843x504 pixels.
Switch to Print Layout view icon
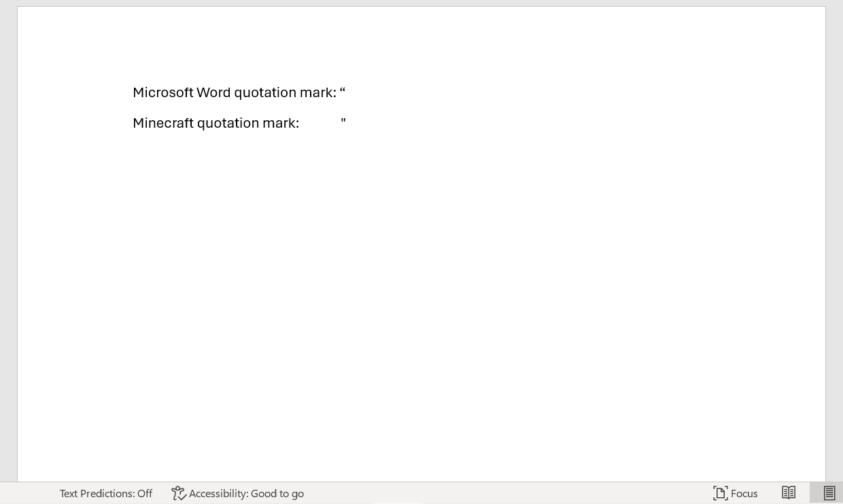click(x=829, y=493)
